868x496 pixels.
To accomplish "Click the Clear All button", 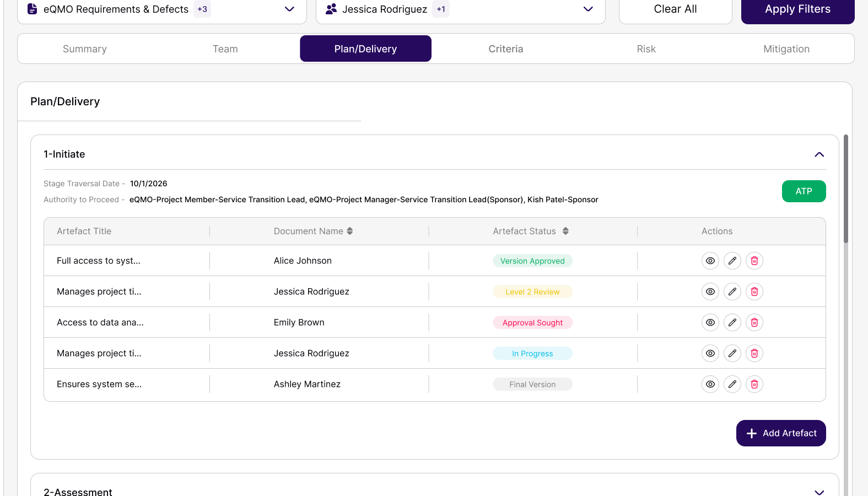I will click(x=676, y=9).
